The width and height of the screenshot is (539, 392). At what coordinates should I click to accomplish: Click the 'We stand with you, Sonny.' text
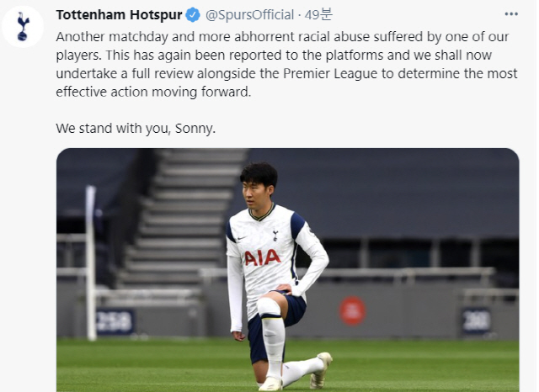point(136,129)
